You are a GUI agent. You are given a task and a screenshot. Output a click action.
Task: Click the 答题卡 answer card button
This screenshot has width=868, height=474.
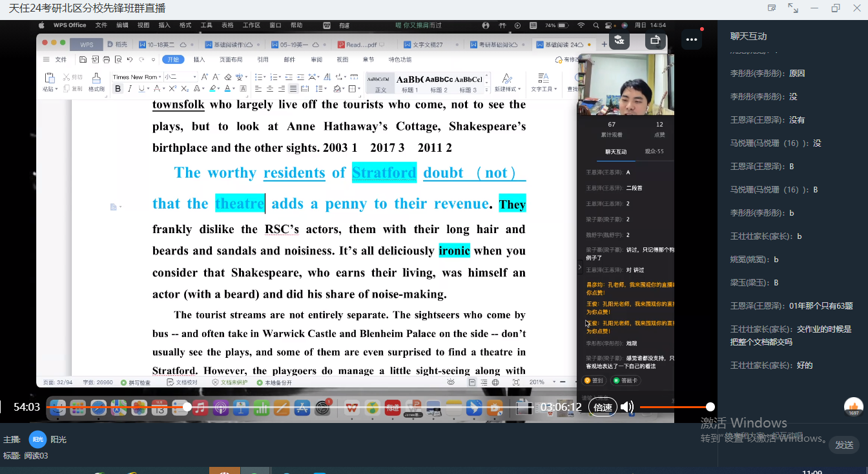[x=625, y=380]
